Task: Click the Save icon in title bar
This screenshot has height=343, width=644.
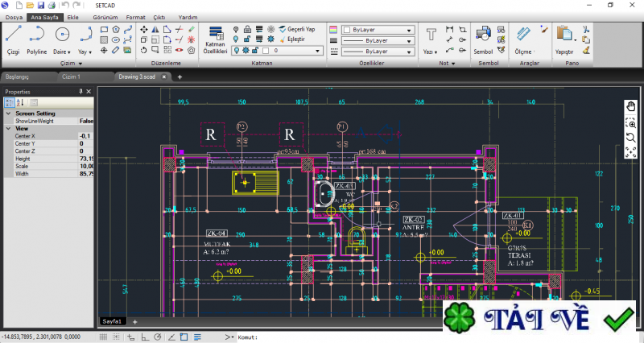Action: [x=40, y=5]
